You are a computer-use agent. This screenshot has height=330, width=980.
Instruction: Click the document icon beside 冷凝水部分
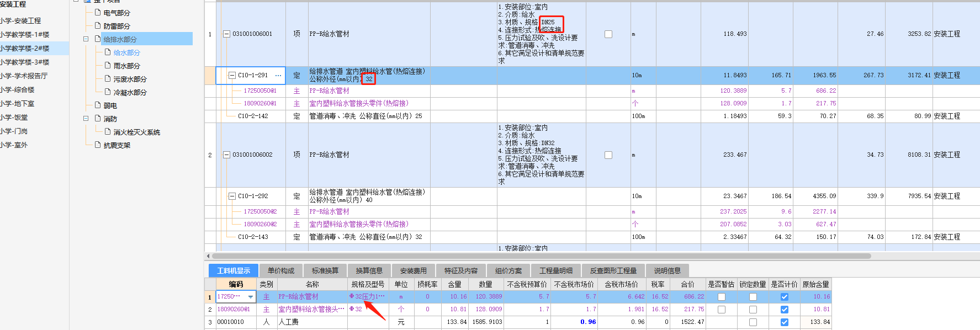[108, 92]
